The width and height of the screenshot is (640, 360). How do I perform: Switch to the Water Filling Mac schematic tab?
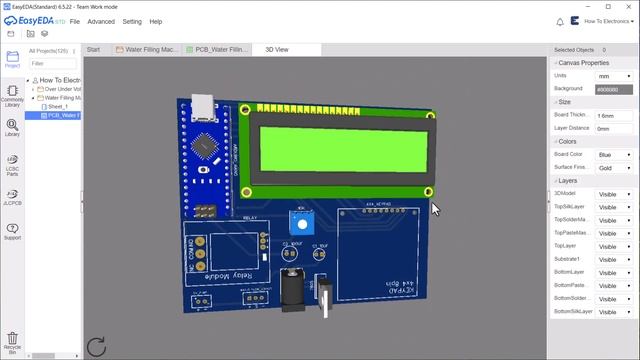coord(147,49)
